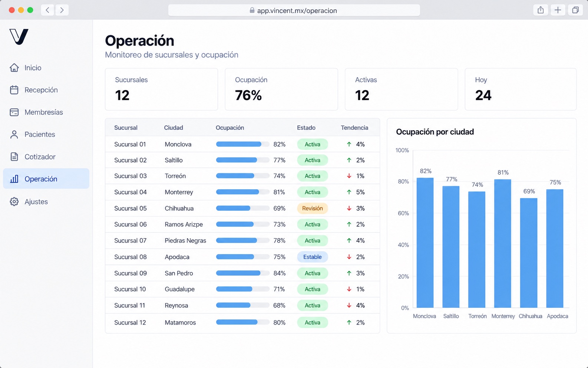Click the Recepción calendar icon
The height and width of the screenshot is (368, 588).
pyautogui.click(x=14, y=90)
